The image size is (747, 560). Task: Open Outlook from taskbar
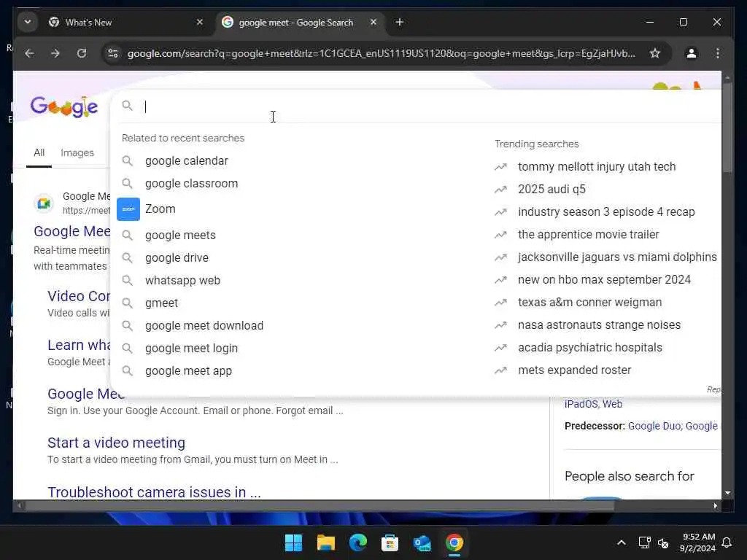click(x=422, y=542)
